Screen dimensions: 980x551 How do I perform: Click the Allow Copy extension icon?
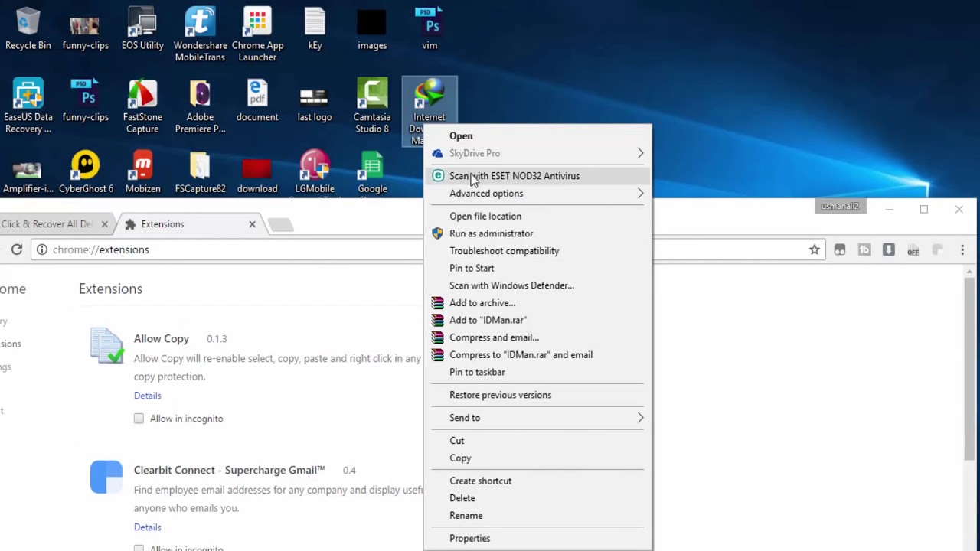click(x=106, y=345)
